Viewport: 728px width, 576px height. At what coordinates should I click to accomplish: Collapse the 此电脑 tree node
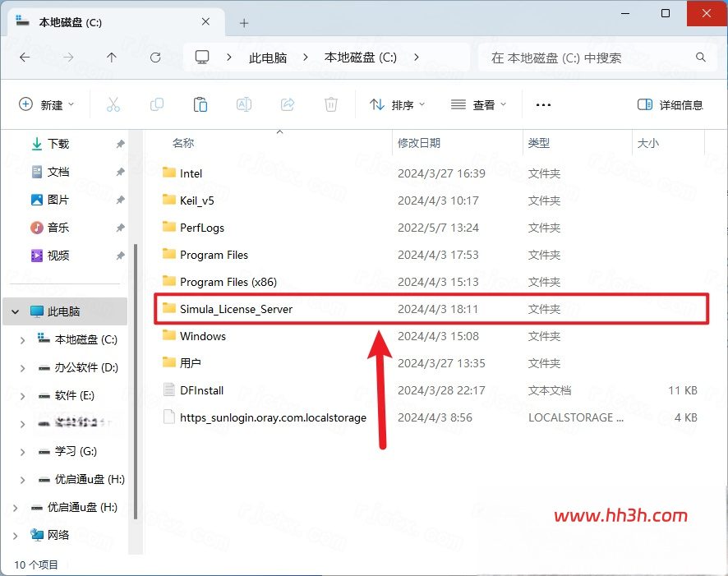pyautogui.click(x=16, y=312)
